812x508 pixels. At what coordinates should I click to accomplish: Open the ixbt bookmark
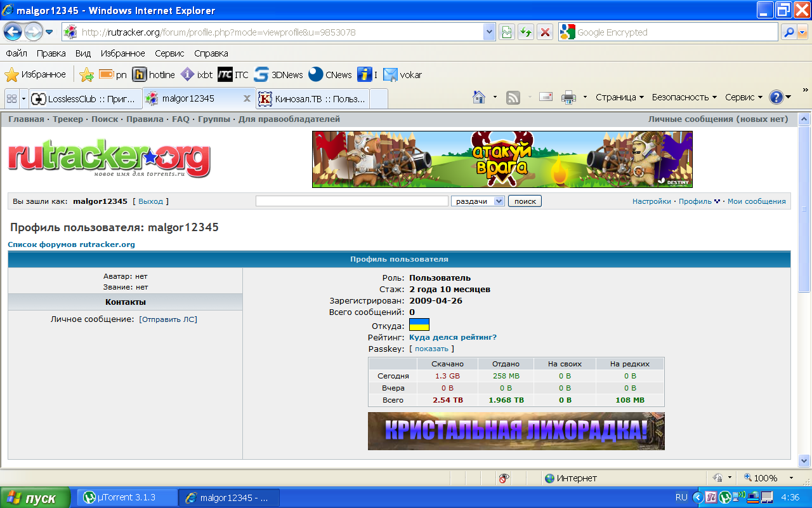(197, 75)
